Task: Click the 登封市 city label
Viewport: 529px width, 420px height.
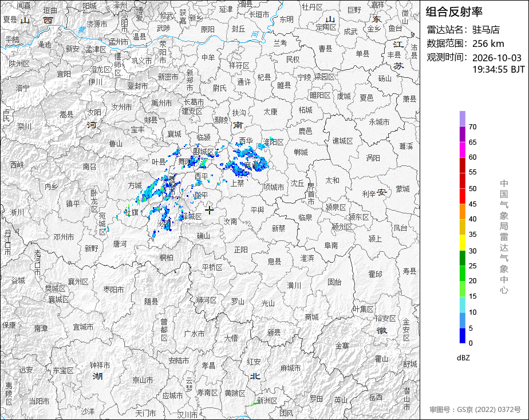Action: click(x=137, y=86)
